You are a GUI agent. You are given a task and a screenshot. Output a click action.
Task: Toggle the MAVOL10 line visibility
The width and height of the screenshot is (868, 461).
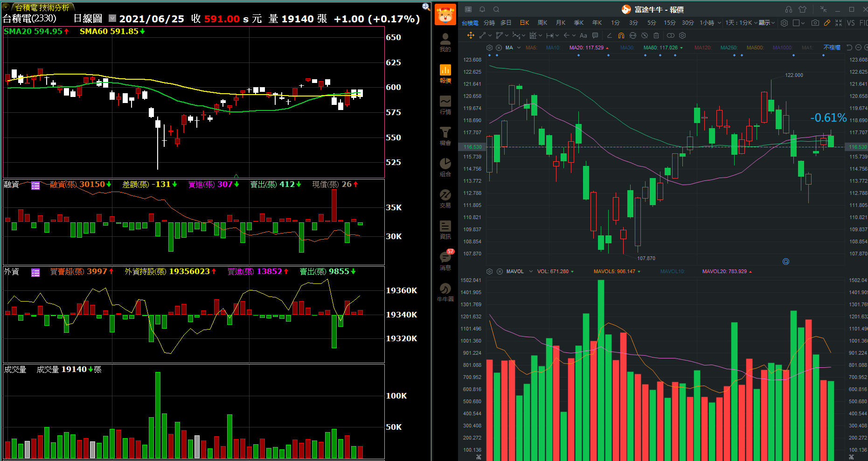click(673, 271)
